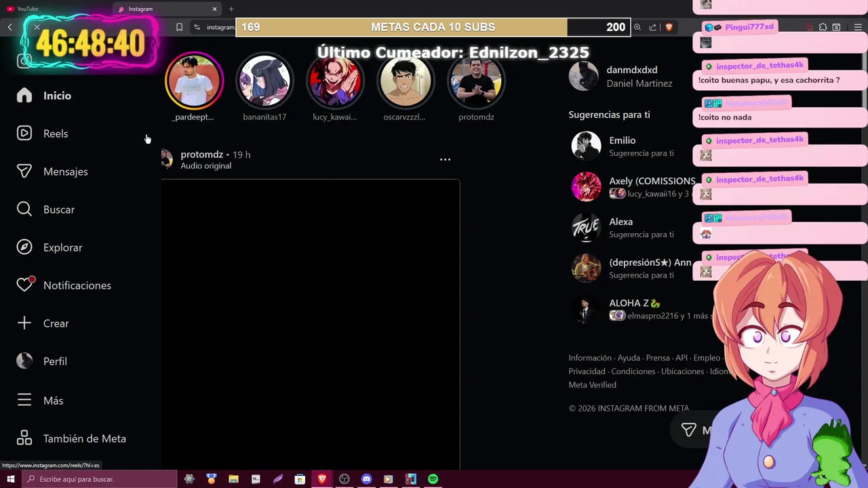Open the extensions puzzle icon

(823, 27)
